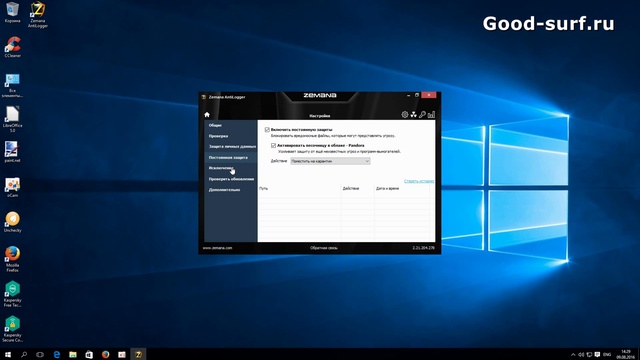Open File Explorer from taskbar

73,354
